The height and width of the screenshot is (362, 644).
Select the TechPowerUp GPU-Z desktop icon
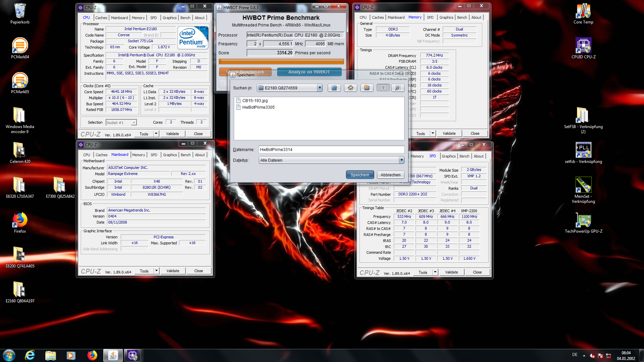pyautogui.click(x=583, y=223)
